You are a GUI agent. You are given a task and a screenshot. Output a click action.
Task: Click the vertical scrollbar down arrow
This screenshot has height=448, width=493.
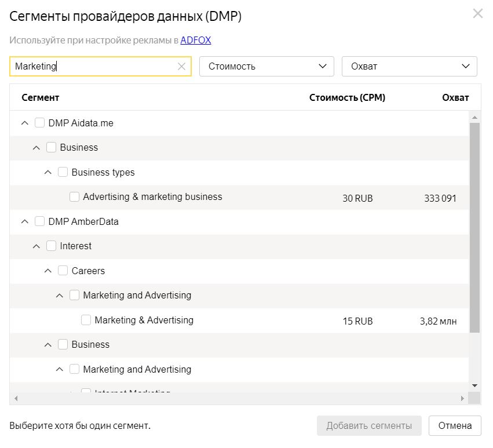pyautogui.click(x=475, y=386)
